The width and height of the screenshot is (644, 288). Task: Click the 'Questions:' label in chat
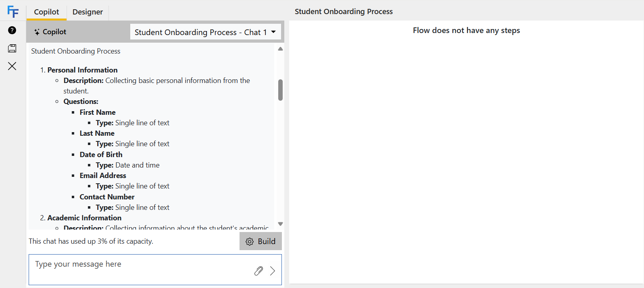(81, 102)
